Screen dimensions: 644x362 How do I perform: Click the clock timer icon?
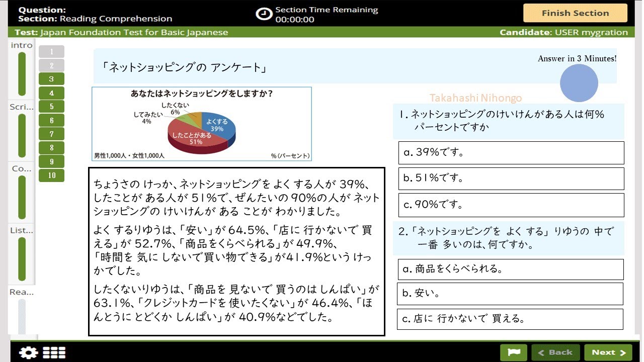click(x=264, y=14)
